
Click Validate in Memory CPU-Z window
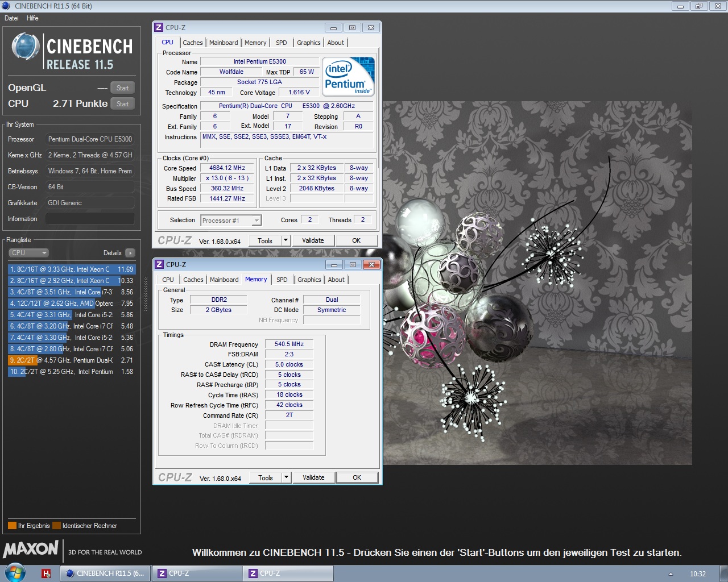[313, 477]
